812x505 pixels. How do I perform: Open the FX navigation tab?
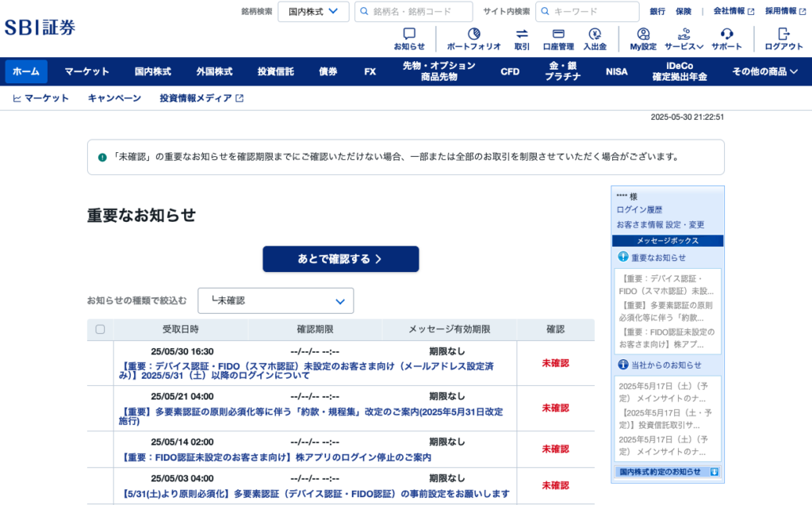pos(370,71)
